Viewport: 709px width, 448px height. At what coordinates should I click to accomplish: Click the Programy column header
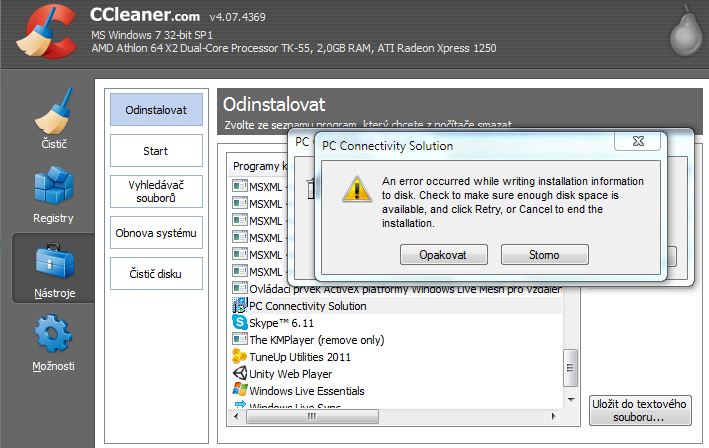click(x=260, y=166)
